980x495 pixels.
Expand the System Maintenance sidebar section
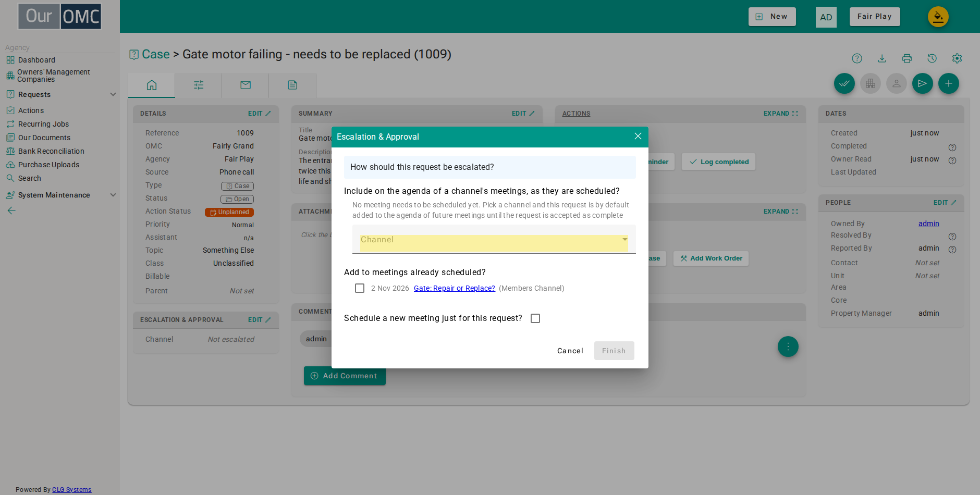click(113, 195)
